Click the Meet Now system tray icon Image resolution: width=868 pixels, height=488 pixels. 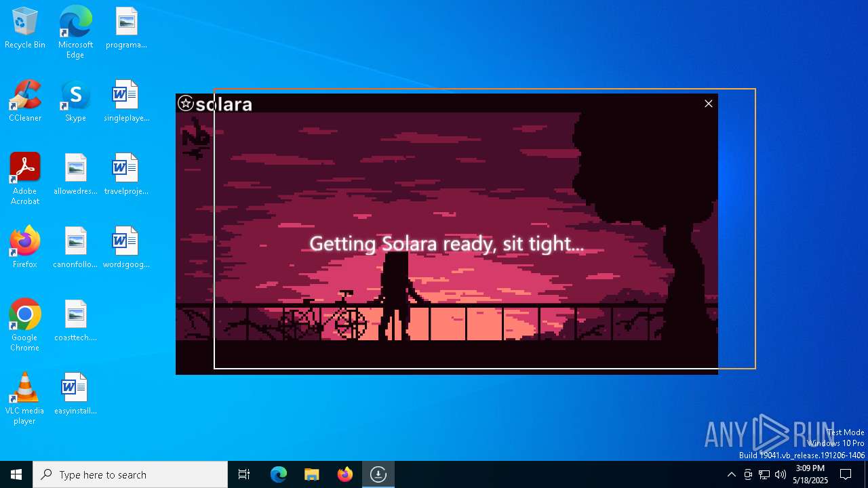pyautogui.click(x=748, y=474)
